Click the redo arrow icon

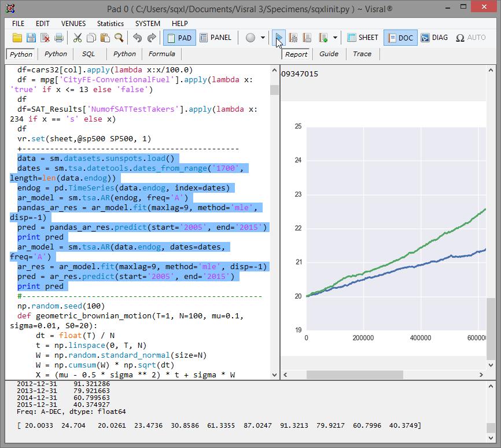click(x=152, y=38)
